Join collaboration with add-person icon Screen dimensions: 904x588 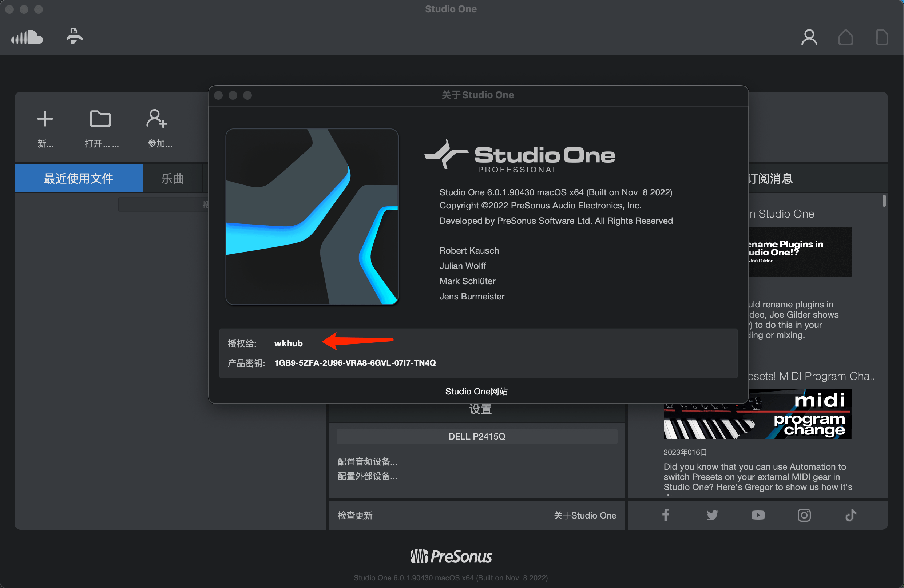pyautogui.click(x=156, y=119)
